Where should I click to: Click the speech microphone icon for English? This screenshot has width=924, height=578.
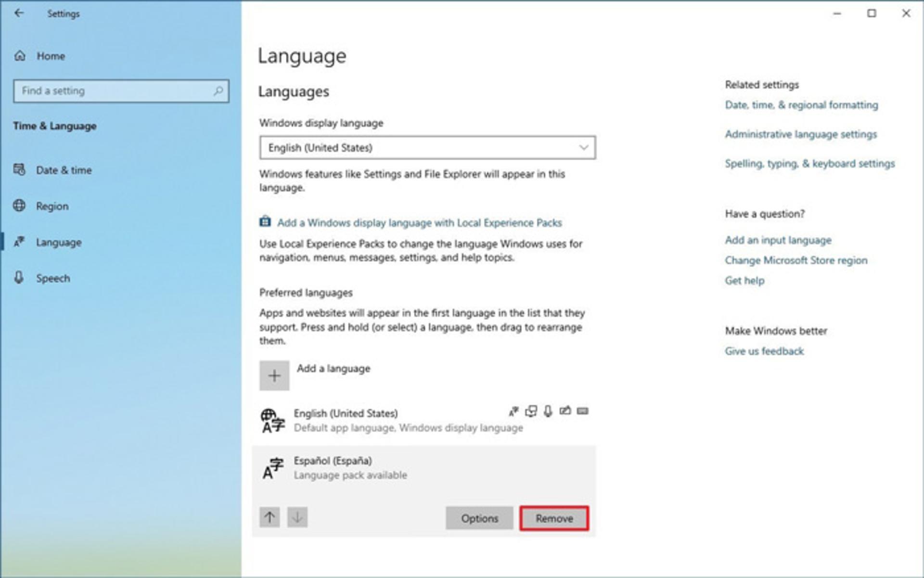(x=548, y=411)
